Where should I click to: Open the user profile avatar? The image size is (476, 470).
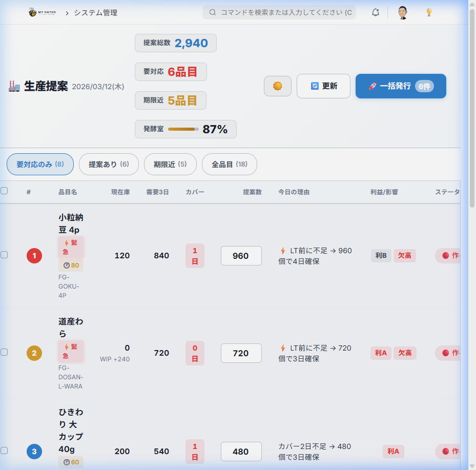click(x=403, y=12)
